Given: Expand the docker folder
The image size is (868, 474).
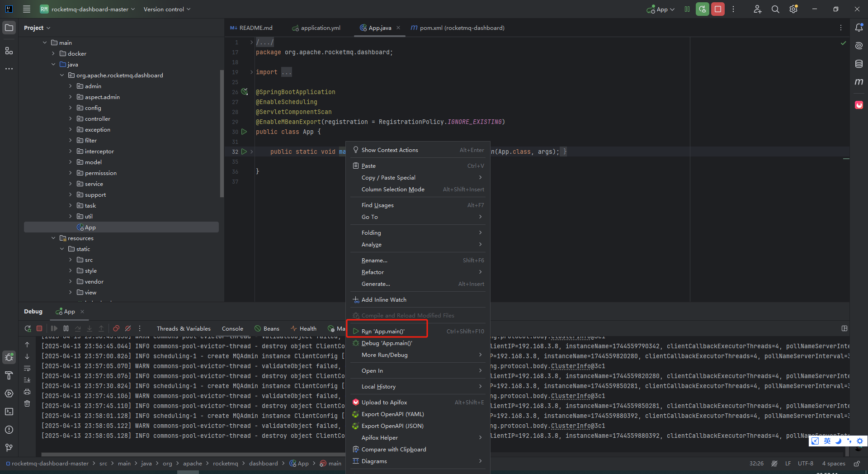Looking at the screenshot, I should coord(53,53).
